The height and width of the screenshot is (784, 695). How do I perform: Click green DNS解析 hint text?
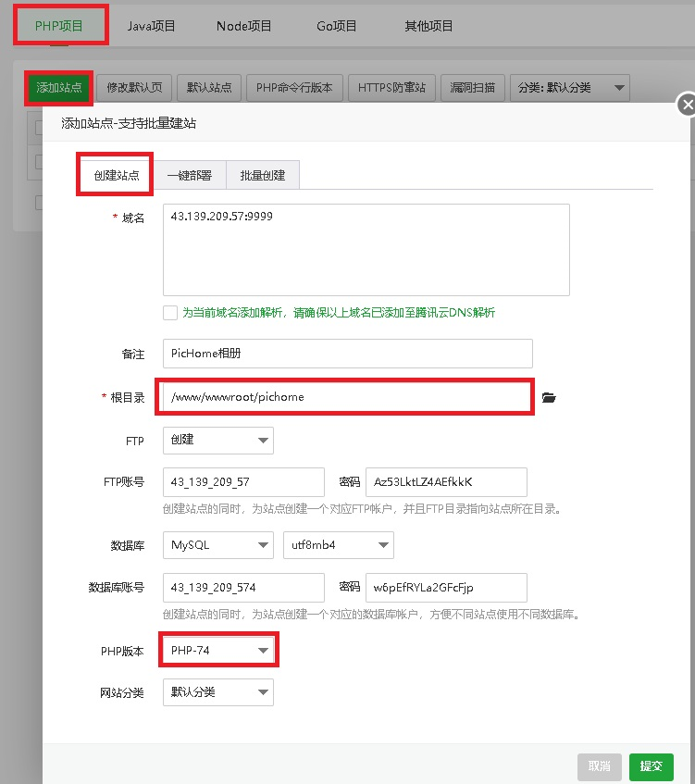coord(339,313)
